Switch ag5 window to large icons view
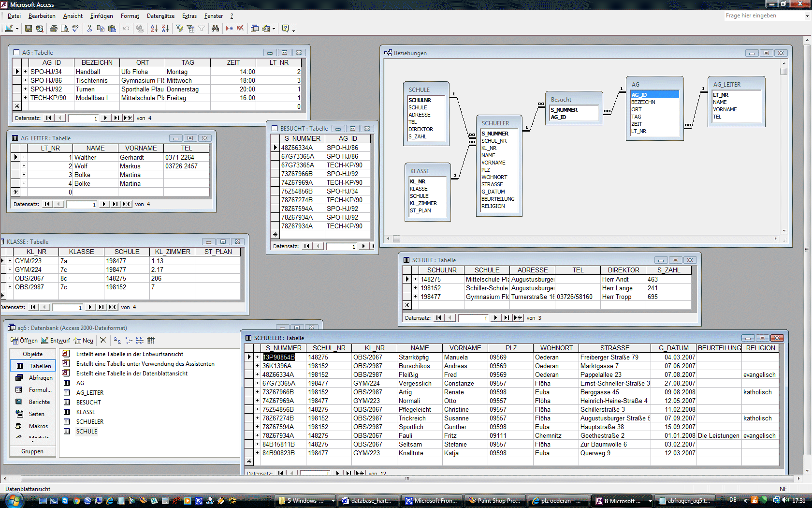812x508 pixels. click(x=117, y=340)
